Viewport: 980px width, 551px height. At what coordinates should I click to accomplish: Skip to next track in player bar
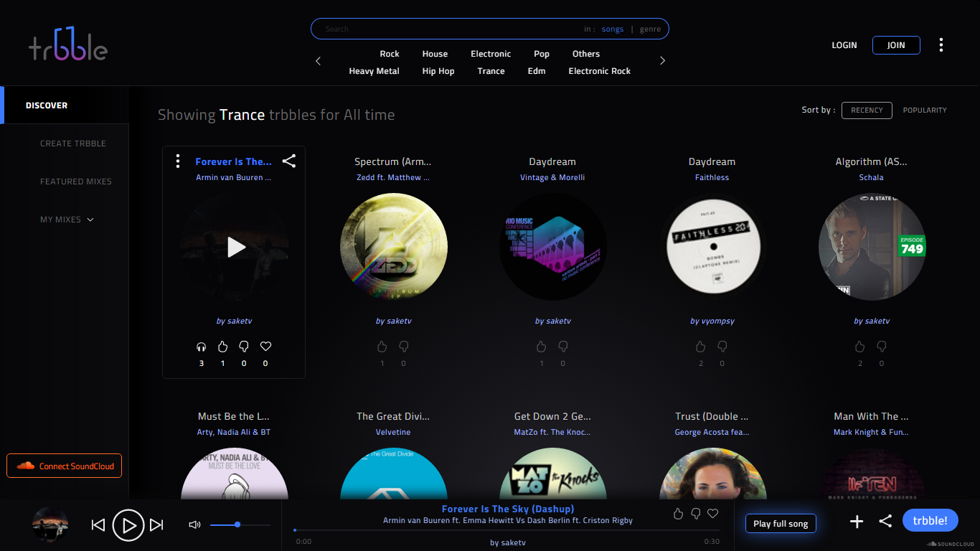156,525
